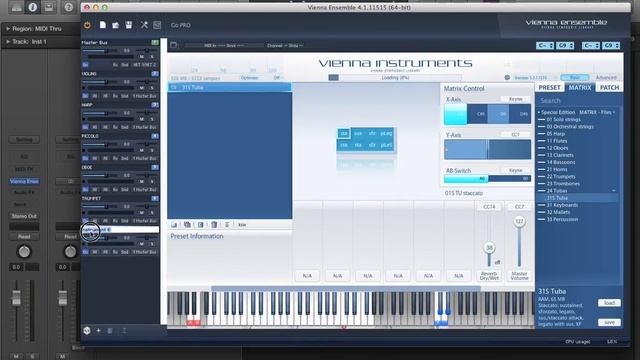Click the cube icon at bottom of channel list
This screenshot has width=640, height=360.
click(87, 331)
